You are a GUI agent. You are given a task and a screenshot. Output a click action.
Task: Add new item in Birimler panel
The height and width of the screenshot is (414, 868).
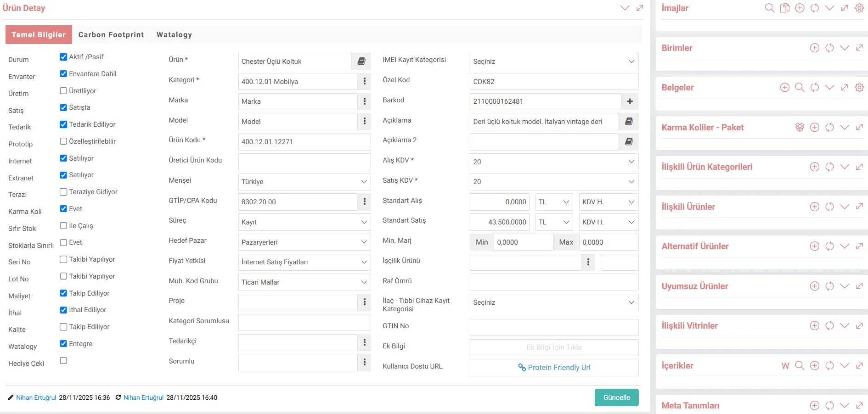(814, 48)
